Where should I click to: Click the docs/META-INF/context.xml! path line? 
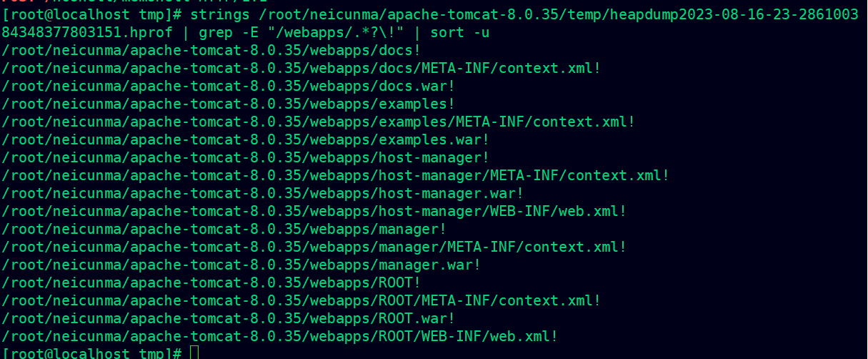click(x=301, y=68)
